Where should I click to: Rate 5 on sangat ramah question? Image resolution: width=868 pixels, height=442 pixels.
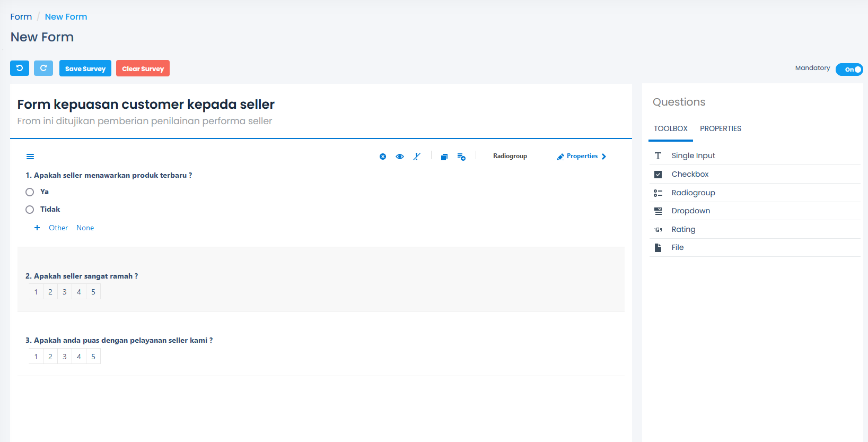pyautogui.click(x=93, y=292)
